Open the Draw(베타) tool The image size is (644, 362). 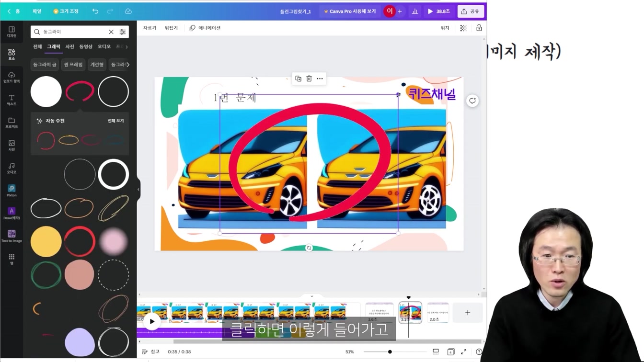[11, 213]
